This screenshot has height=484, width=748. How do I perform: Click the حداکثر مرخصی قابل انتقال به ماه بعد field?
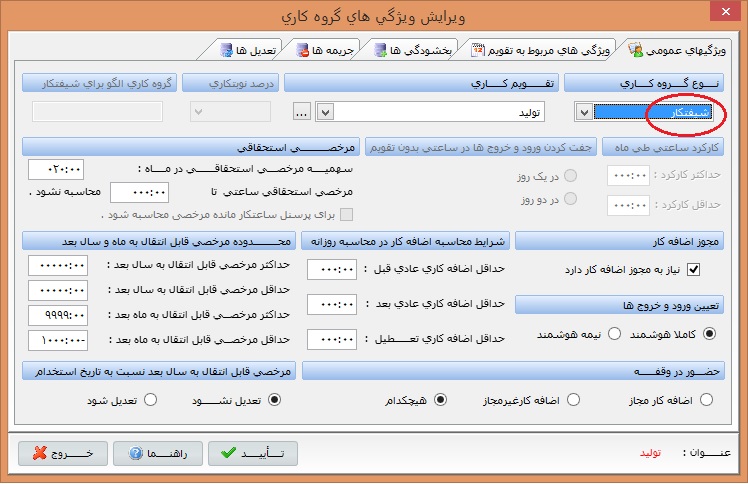[x=58, y=314]
